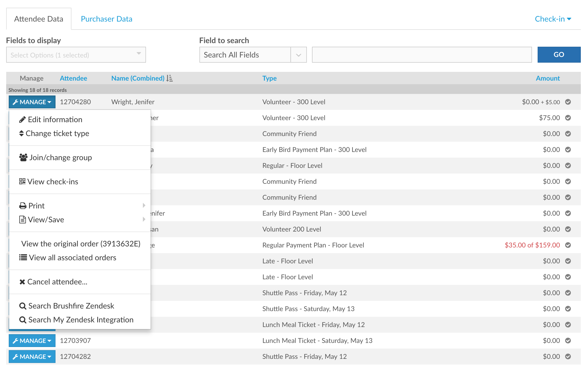Click check circle on Lunch Meal Ticket Friday row
588x365 pixels.
click(568, 325)
